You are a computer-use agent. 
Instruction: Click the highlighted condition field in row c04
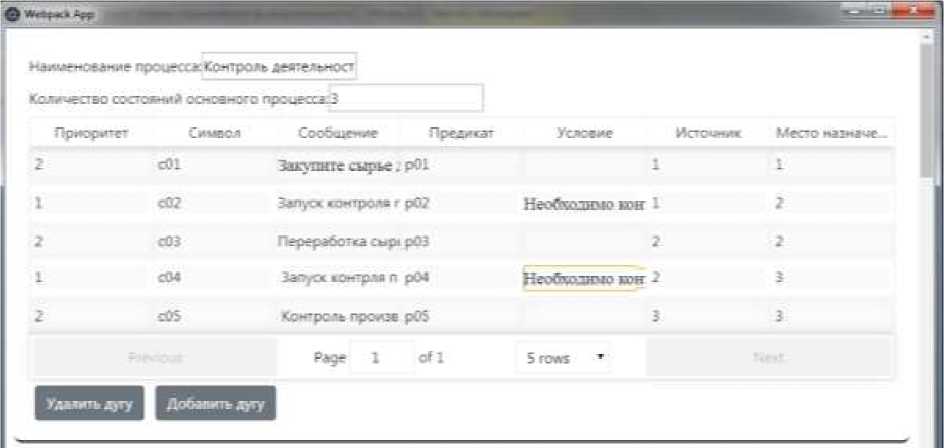[x=584, y=279]
